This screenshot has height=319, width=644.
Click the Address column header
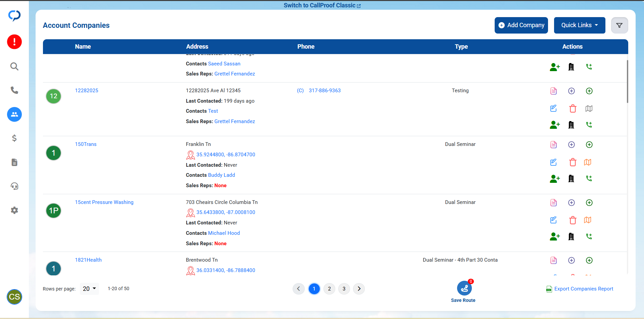[197, 47]
